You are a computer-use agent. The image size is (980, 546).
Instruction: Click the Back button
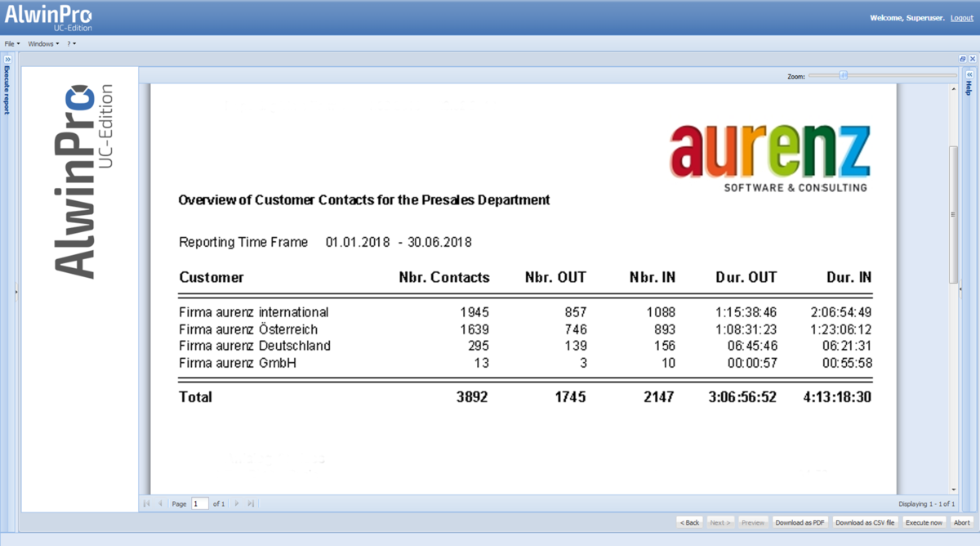click(x=689, y=522)
